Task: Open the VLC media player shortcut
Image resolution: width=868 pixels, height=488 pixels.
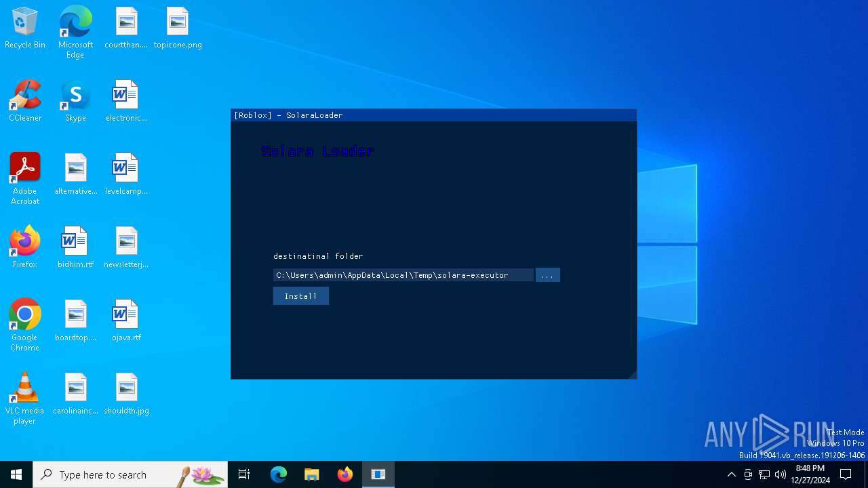Action: tap(25, 398)
